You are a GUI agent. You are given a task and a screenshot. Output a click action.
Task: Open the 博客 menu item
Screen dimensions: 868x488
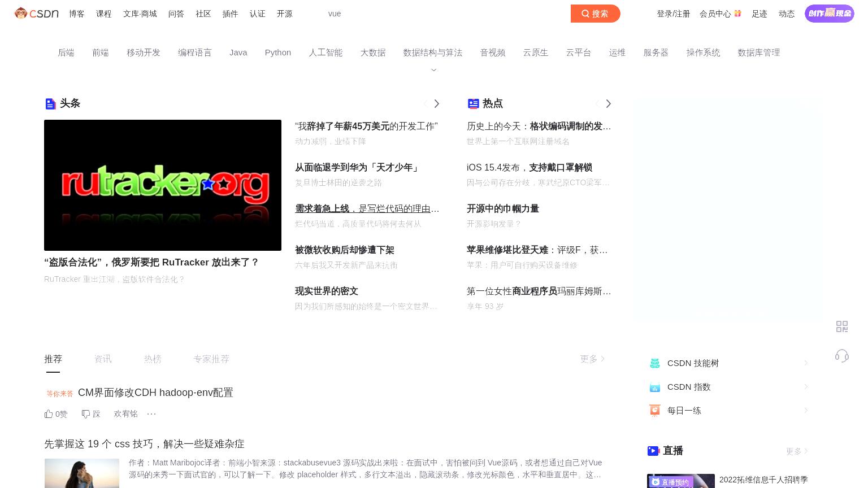coord(77,14)
